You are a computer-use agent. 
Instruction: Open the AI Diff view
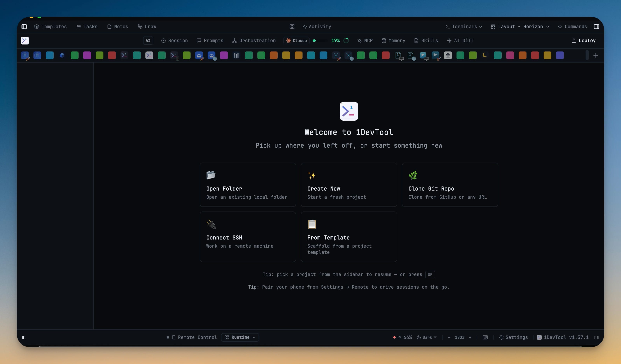(x=460, y=41)
